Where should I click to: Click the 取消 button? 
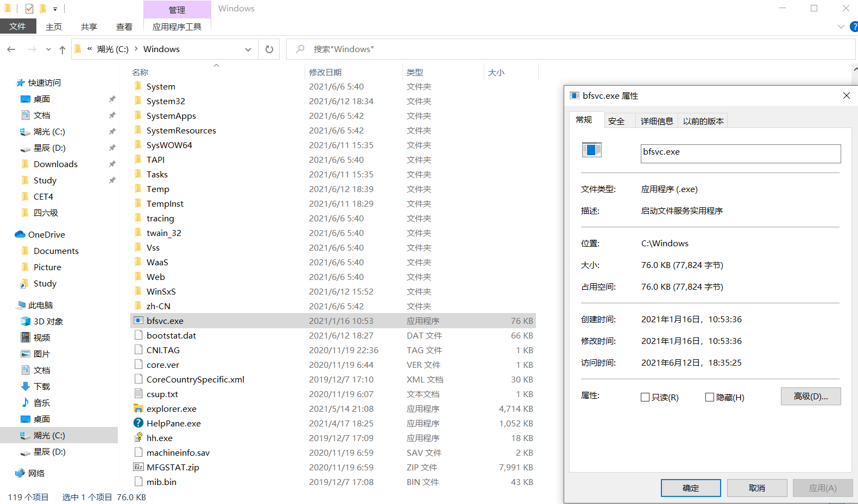(x=757, y=488)
